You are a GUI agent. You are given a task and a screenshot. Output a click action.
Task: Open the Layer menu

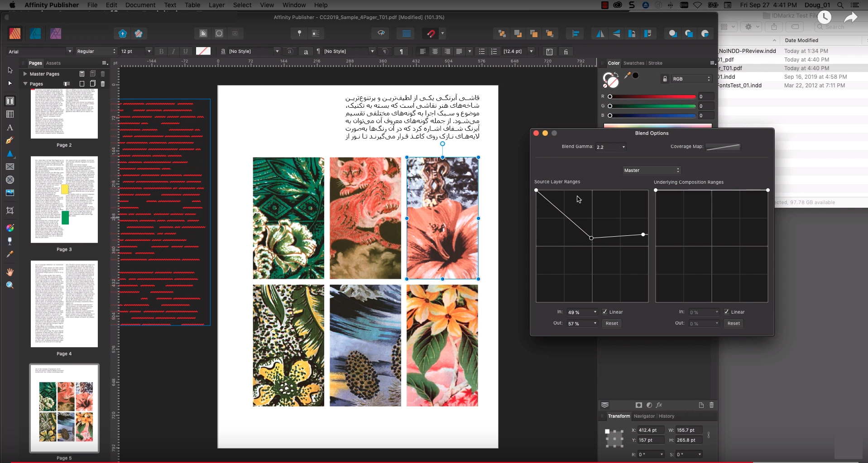[216, 5]
